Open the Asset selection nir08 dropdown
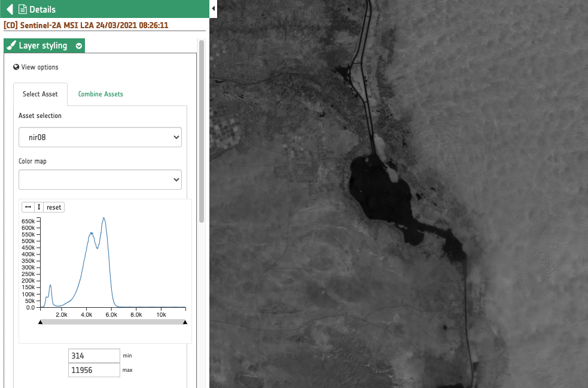 [x=100, y=137]
